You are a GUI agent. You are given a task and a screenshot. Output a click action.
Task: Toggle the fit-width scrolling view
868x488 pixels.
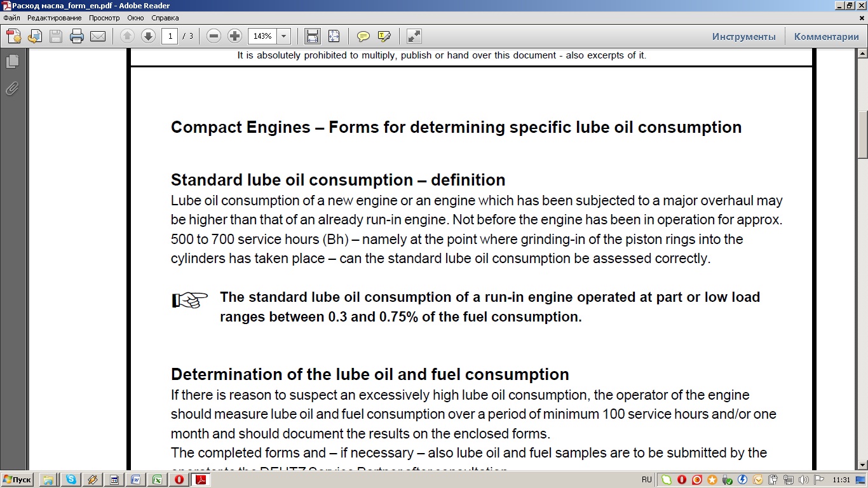click(312, 36)
